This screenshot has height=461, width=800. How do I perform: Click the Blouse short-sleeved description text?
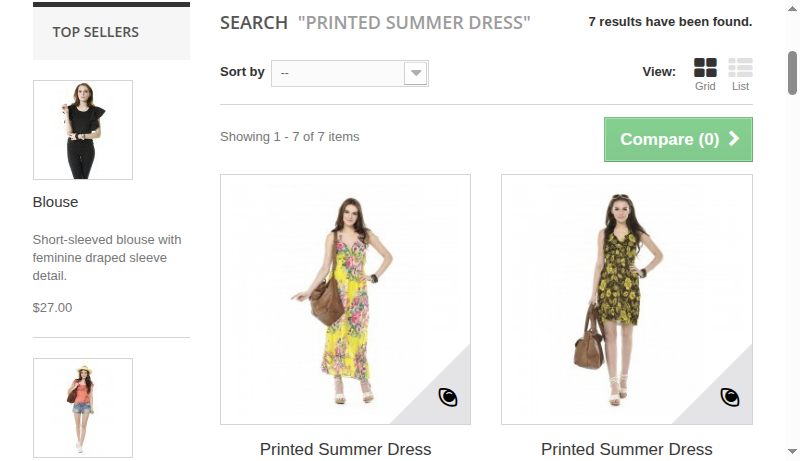tap(107, 257)
